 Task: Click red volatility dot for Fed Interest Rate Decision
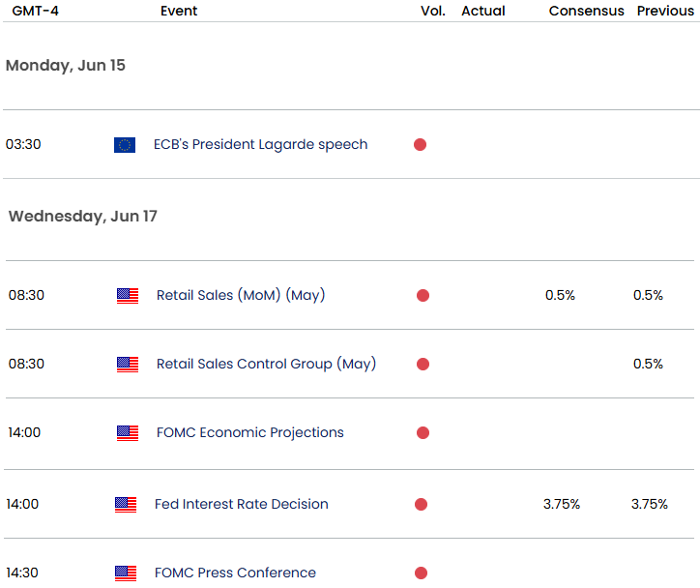coord(421,505)
